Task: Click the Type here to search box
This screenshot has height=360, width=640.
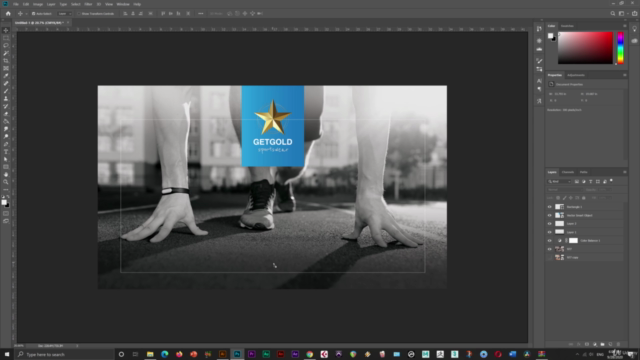Action: 64,354
